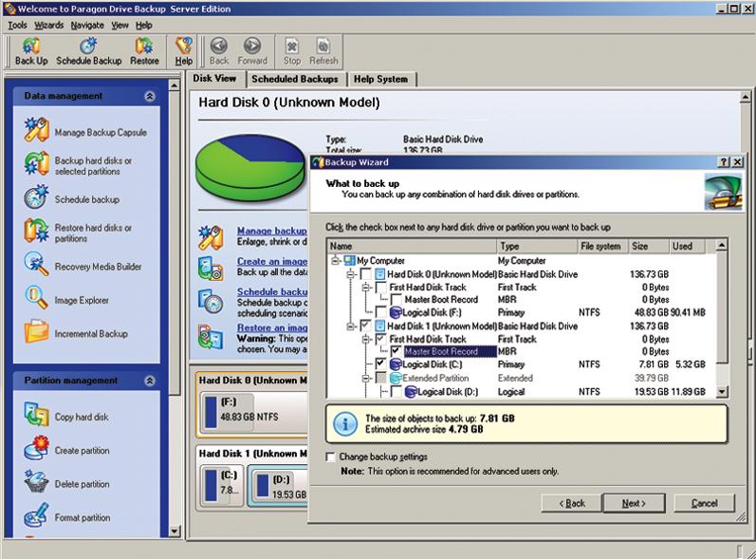Uncheck the highlighted Master Boot Record checkbox
Screen dimensions: 756x559
pos(396,351)
